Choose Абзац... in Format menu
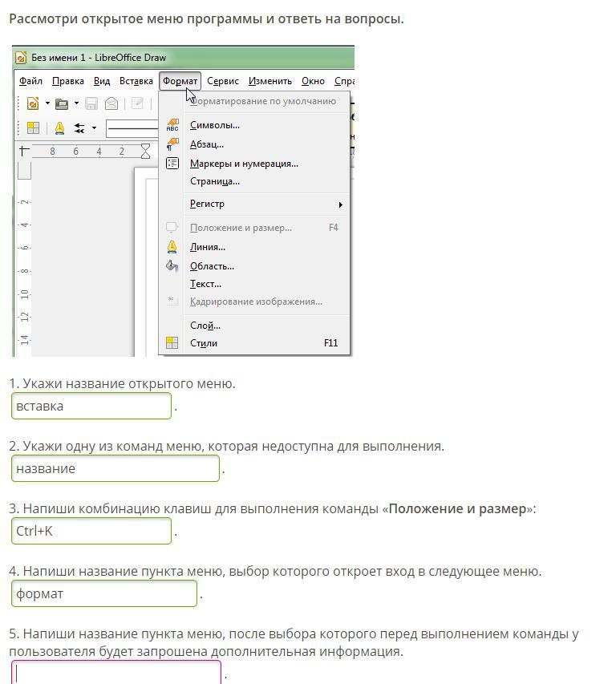This screenshot has width=616, height=684. coord(255,144)
